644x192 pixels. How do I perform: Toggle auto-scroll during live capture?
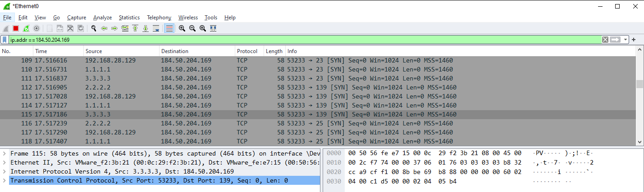(x=156, y=28)
